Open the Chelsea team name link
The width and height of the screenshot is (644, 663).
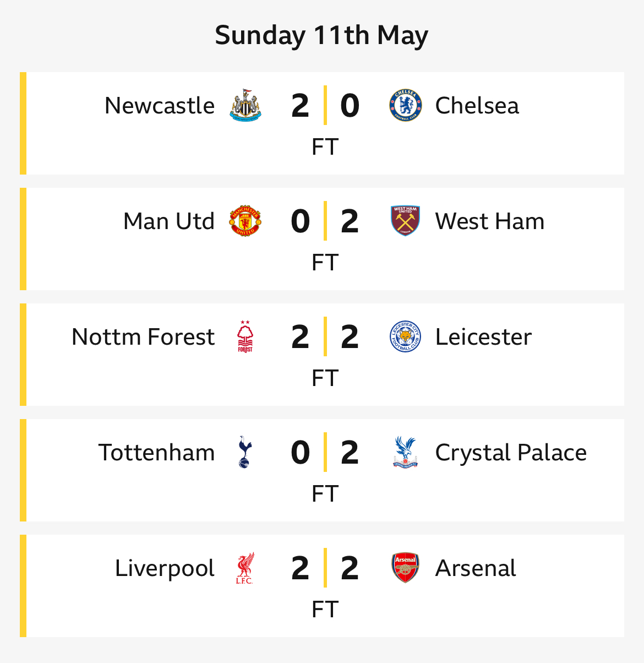[477, 105]
